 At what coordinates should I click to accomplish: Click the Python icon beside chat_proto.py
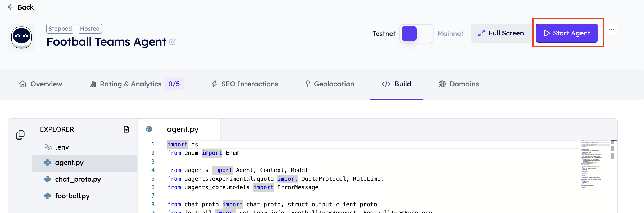click(x=47, y=179)
